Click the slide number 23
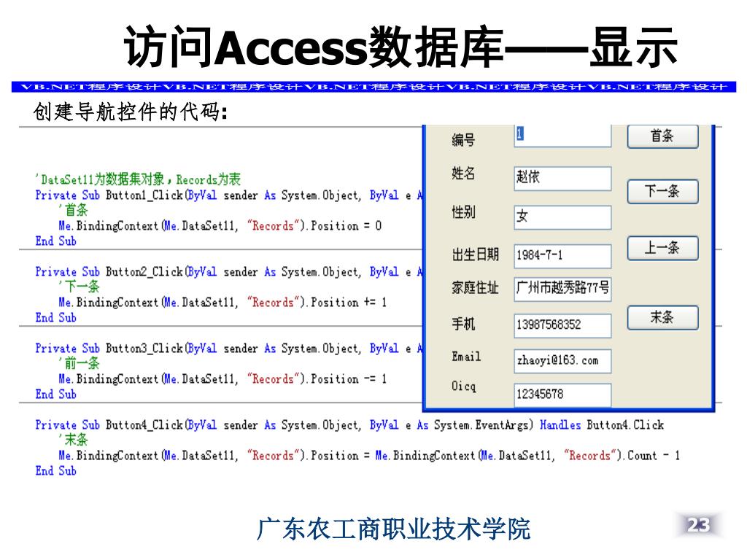This screenshot has width=747, height=560. pyautogui.click(x=698, y=525)
